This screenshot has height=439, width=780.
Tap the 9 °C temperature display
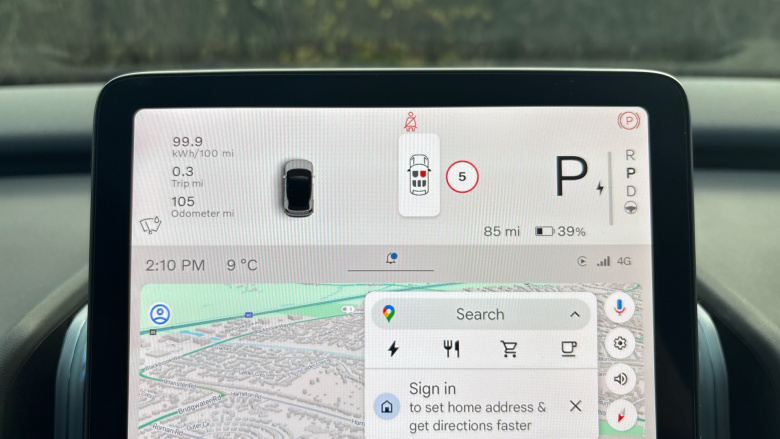241,265
